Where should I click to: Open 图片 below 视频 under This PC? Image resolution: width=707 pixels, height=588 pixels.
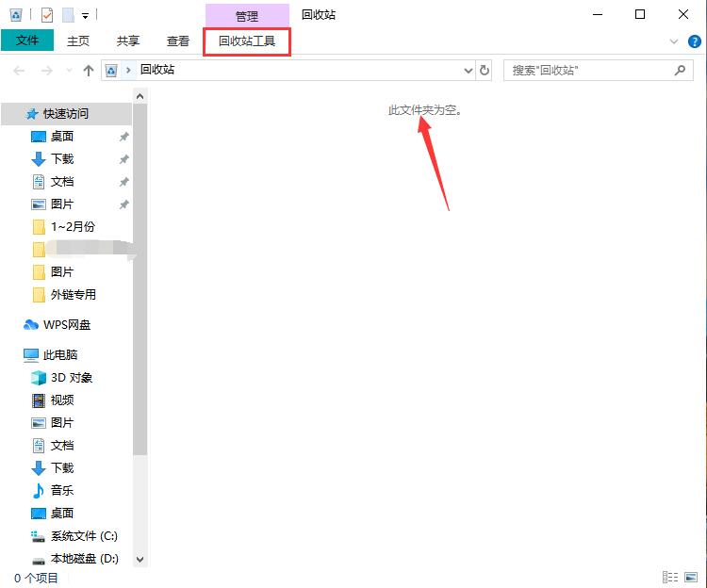pos(62,423)
